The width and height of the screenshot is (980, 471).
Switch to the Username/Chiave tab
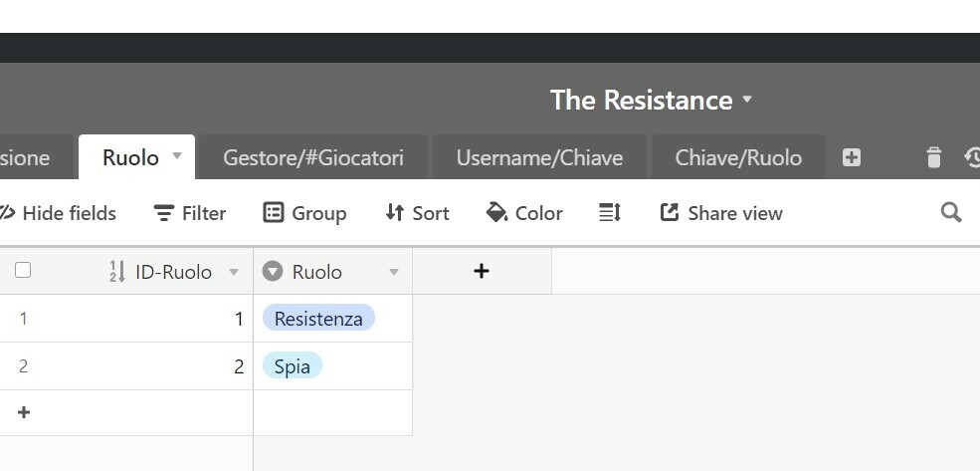[539, 157]
